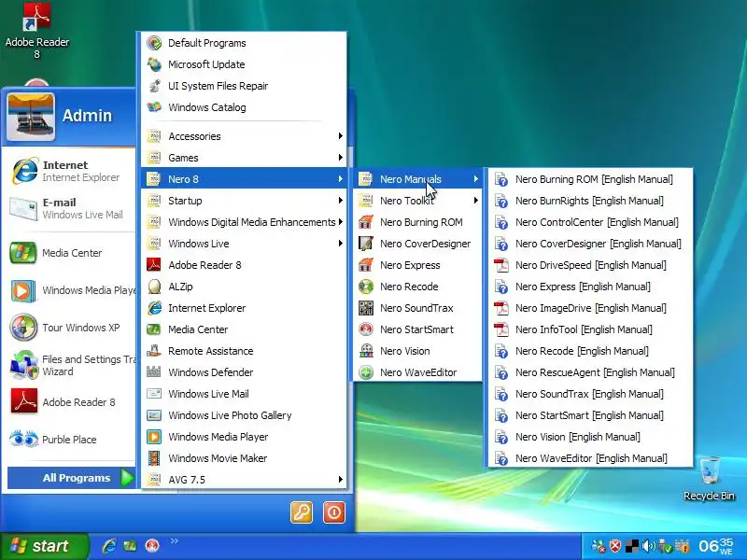This screenshot has width=747, height=560.
Task: Open Adobe Reader 8 desktop shortcut
Action: [x=36, y=31]
